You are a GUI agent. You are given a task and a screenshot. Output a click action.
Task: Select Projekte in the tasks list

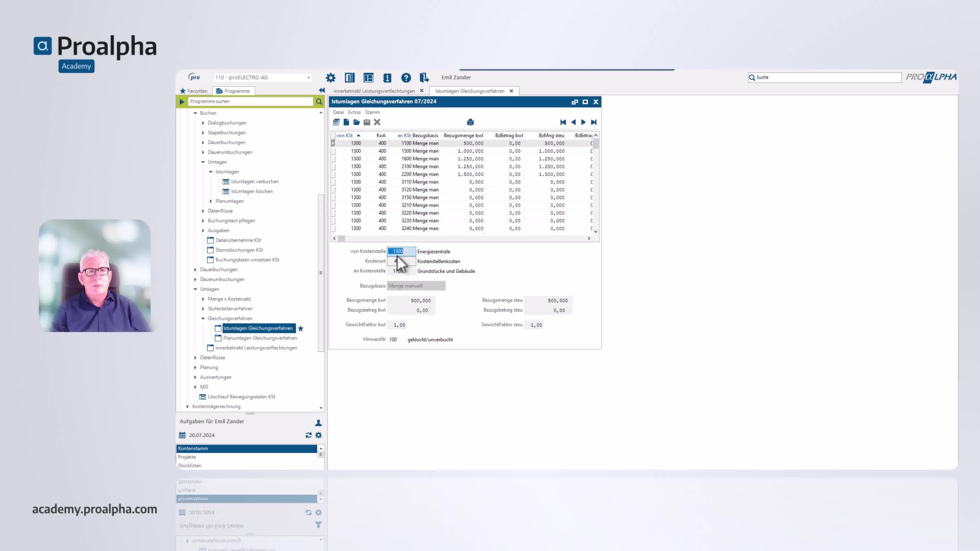187,457
